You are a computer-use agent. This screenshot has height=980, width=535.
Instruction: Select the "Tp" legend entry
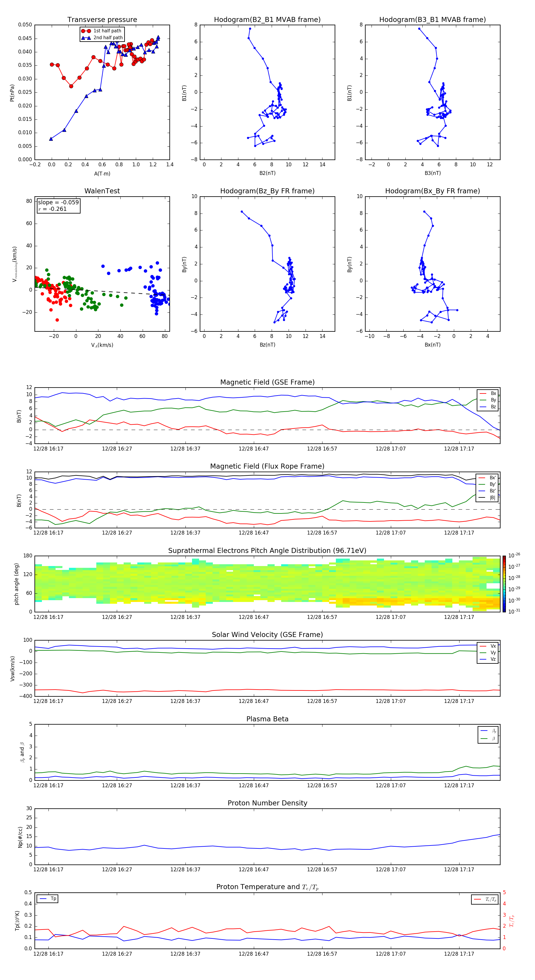coord(48,899)
